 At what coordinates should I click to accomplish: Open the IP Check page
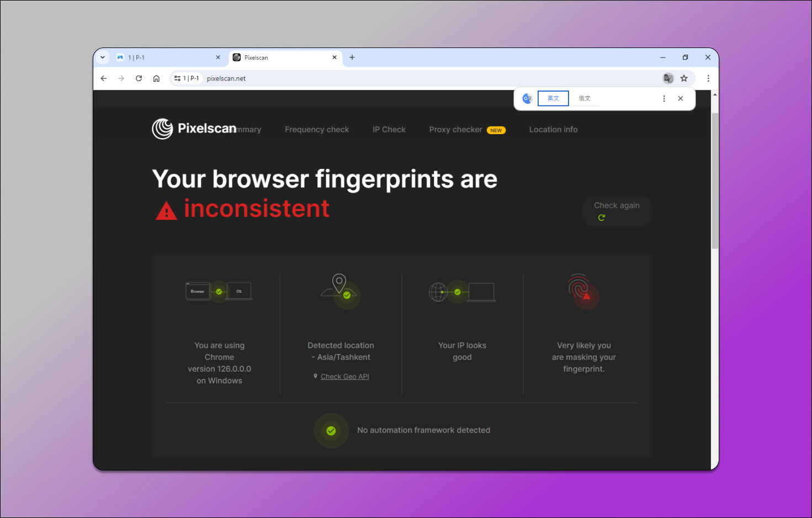coord(389,130)
